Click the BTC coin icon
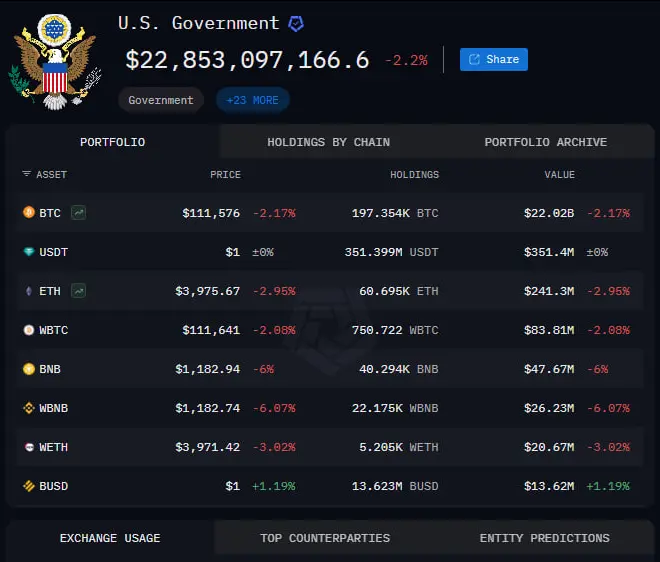Screen dimensions: 660x562 coord(29,212)
